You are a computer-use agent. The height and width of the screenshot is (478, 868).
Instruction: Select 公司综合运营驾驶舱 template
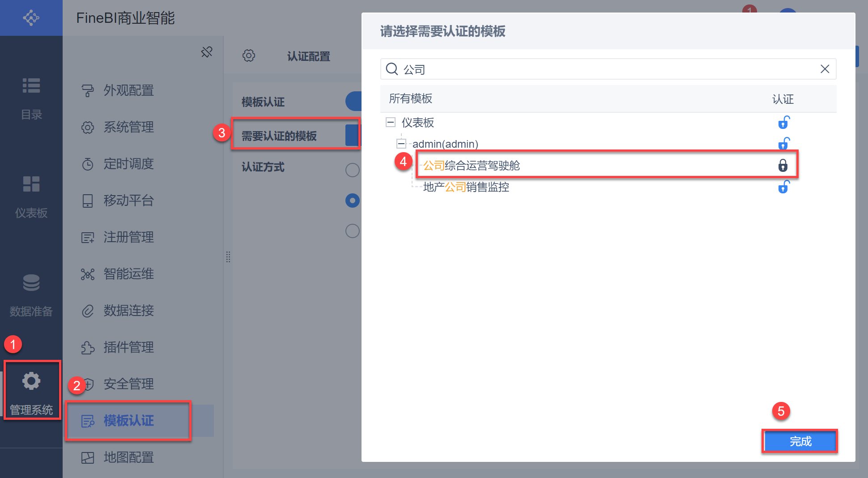click(x=472, y=166)
